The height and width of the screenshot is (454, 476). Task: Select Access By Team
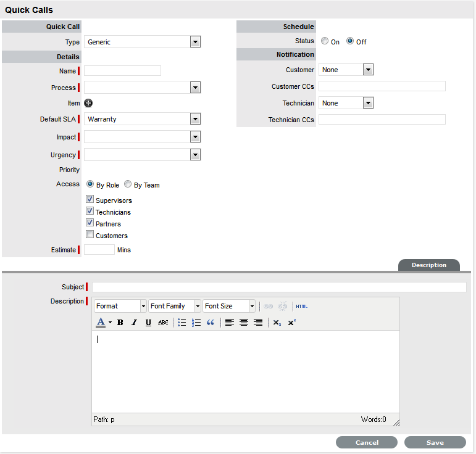pos(128,184)
